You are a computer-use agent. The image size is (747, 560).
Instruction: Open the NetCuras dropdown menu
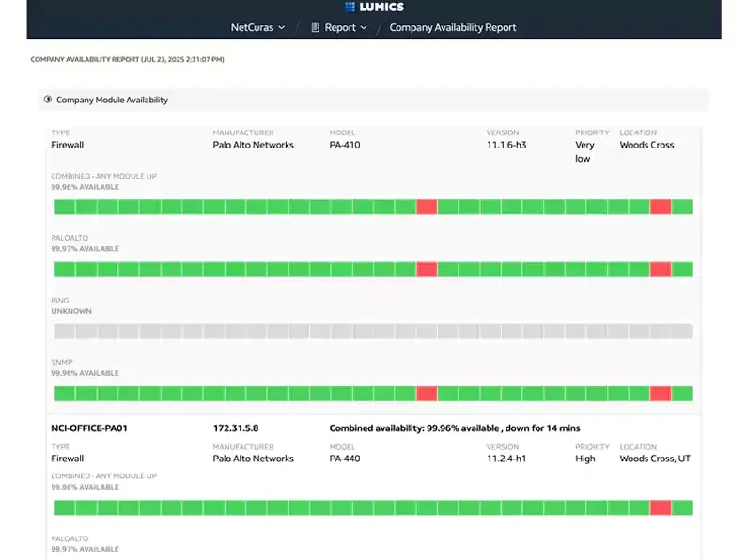257,27
